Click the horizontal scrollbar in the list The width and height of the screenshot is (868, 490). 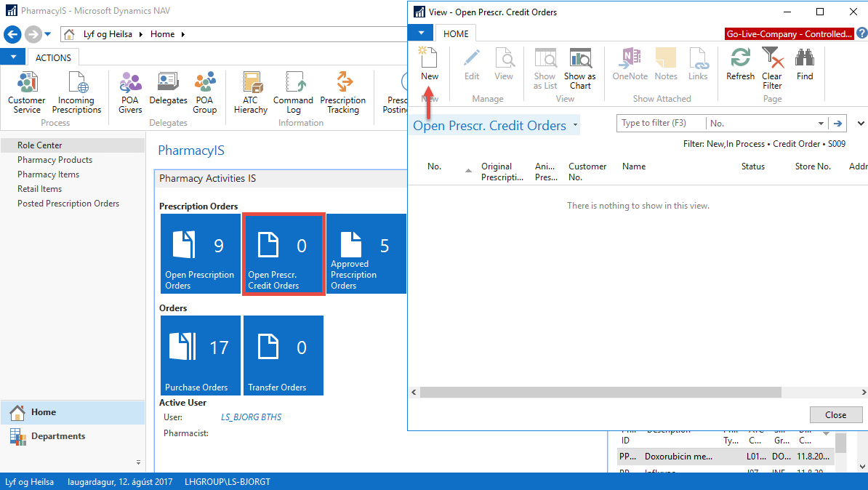[600, 392]
